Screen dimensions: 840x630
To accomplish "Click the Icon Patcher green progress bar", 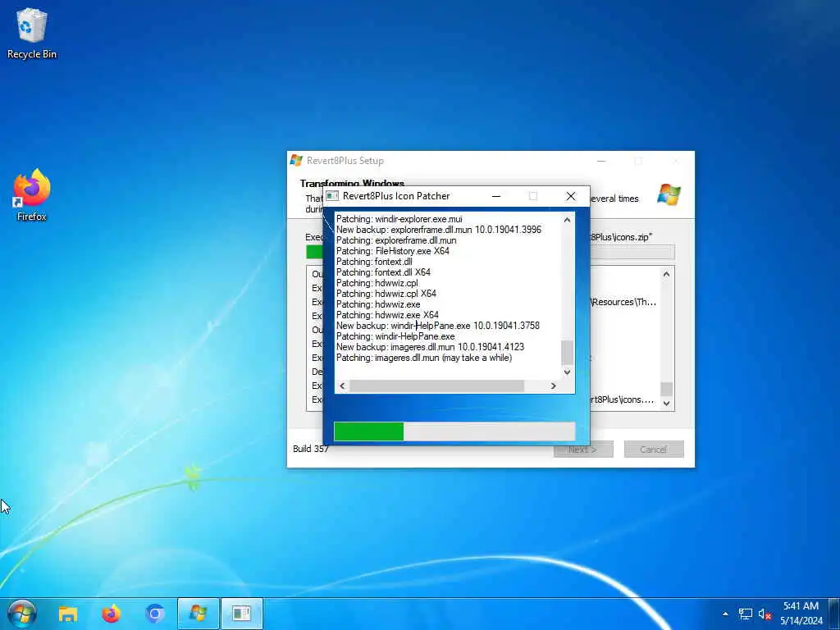I will point(454,431).
